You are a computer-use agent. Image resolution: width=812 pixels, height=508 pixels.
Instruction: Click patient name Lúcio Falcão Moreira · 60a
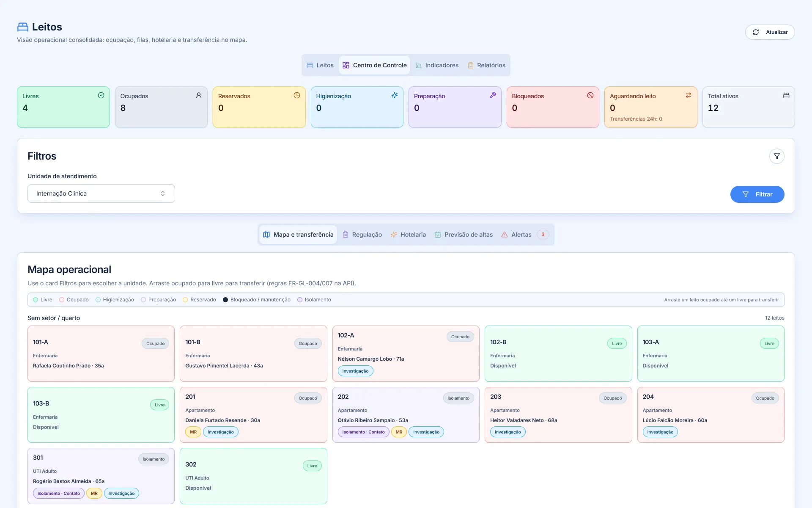[x=675, y=420]
